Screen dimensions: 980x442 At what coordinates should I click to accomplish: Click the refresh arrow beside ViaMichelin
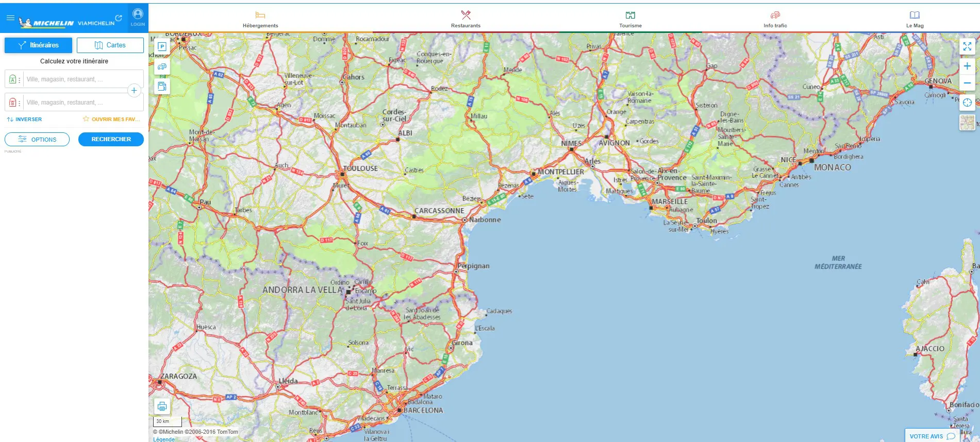click(119, 18)
